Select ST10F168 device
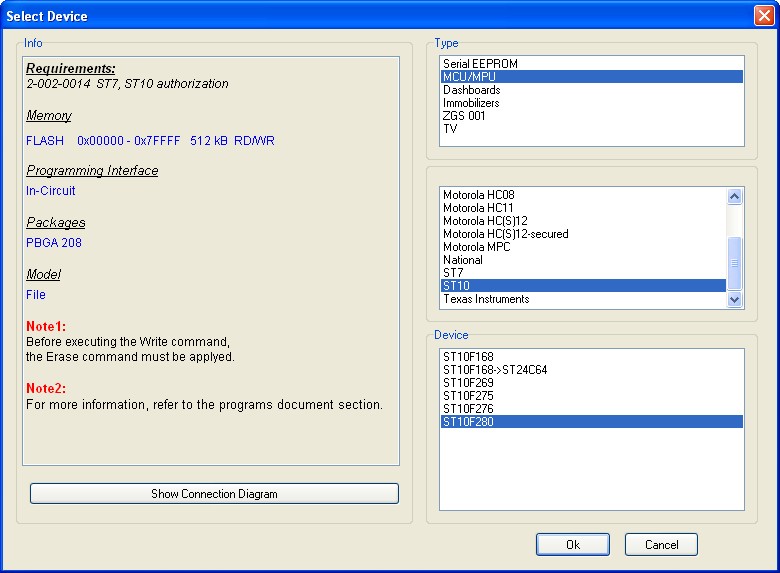This screenshot has height=573, width=780. 591,357
